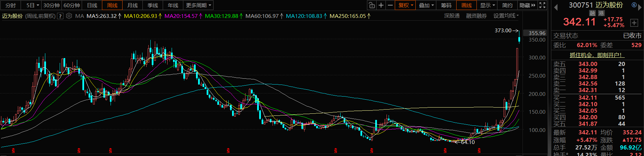Click 买二 bid price 342.10
The image size is (644, 156).
pyautogui.click(x=588, y=104)
